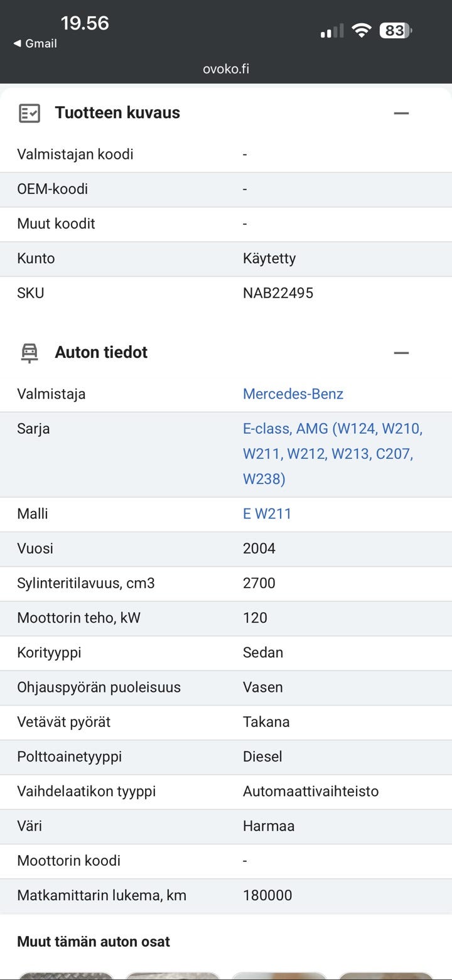Screen dimensions: 452x980
Task: Open second thumbnail of other car parts
Action: click(x=173, y=975)
